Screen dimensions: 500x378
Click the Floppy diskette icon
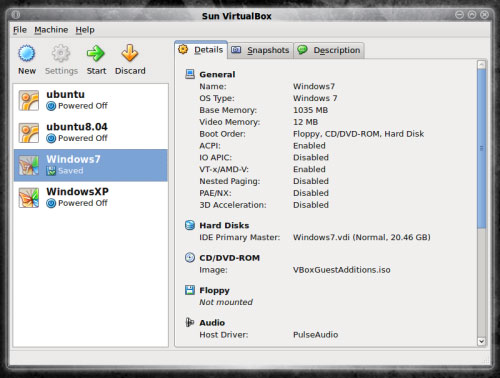coord(190,290)
